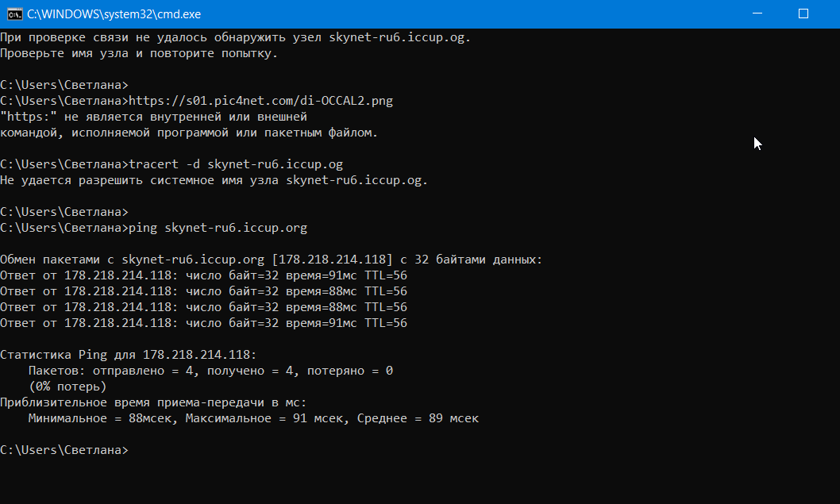Click the Статистика Ping heading line
This screenshot has width=840, height=504.
129,355
